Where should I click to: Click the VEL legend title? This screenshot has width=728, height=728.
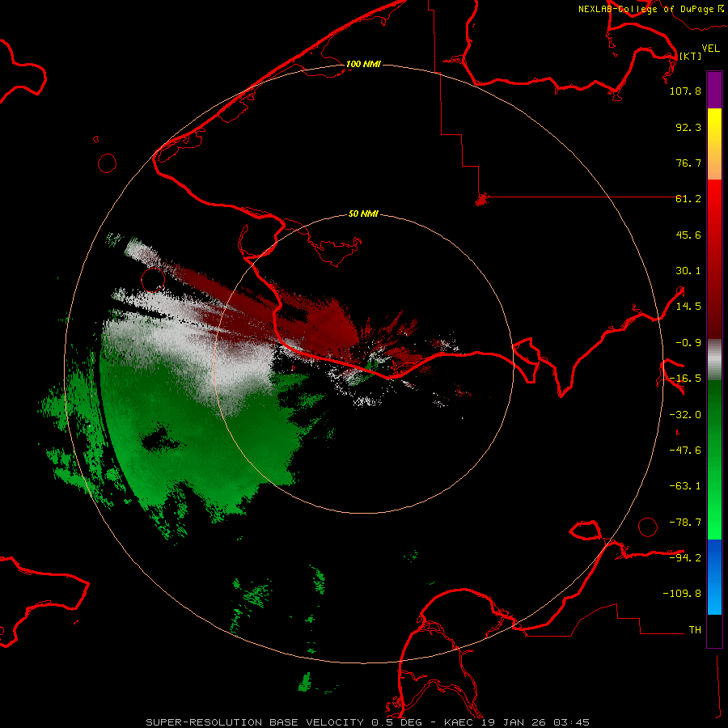[x=710, y=49]
